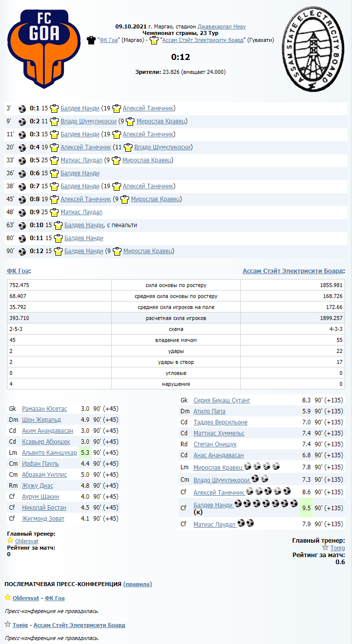
Task: Click the soccer ball icon at 3' goal
Action: (x=22, y=108)
